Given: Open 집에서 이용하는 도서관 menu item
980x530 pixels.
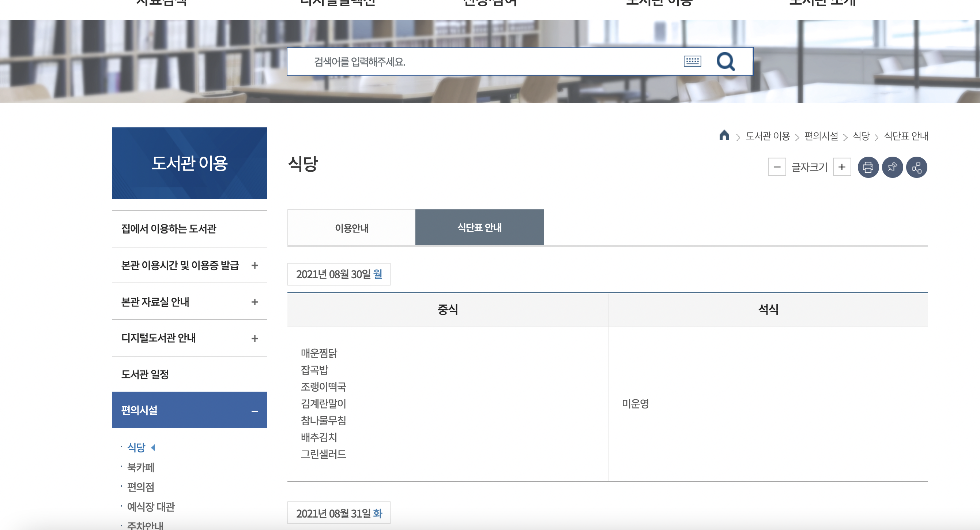Looking at the screenshot, I should 169,228.
